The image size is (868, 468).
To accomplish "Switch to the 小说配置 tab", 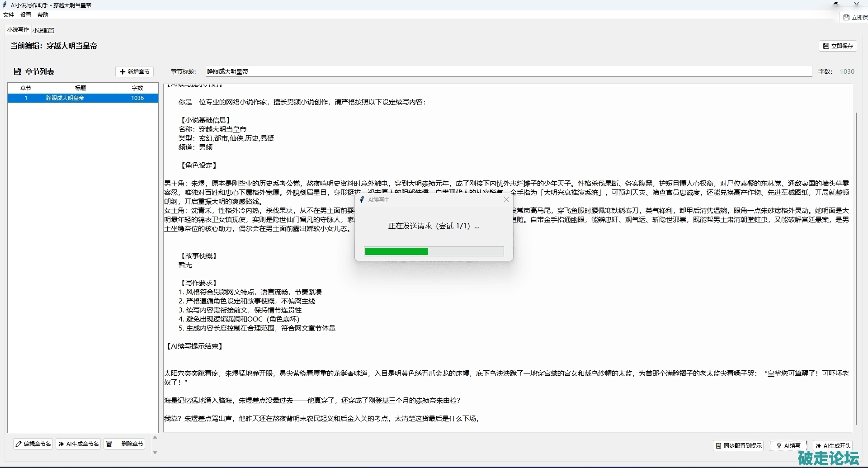I will [43, 30].
